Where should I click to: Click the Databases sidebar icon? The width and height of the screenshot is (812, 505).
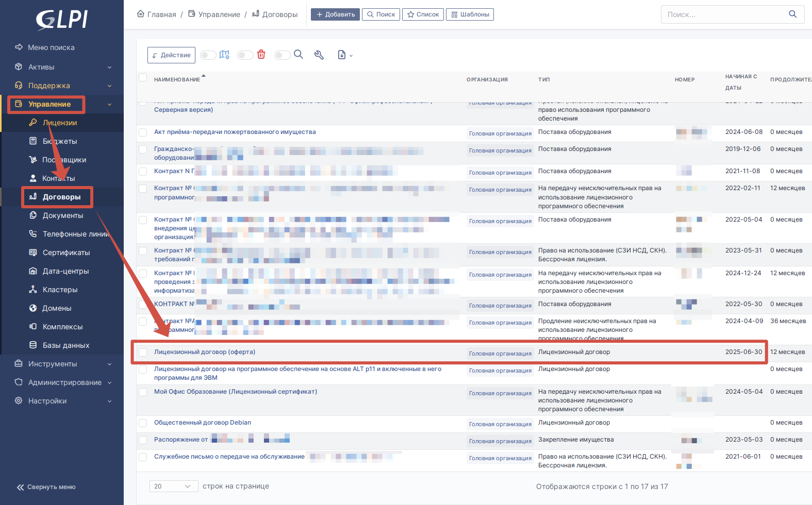pos(33,345)
